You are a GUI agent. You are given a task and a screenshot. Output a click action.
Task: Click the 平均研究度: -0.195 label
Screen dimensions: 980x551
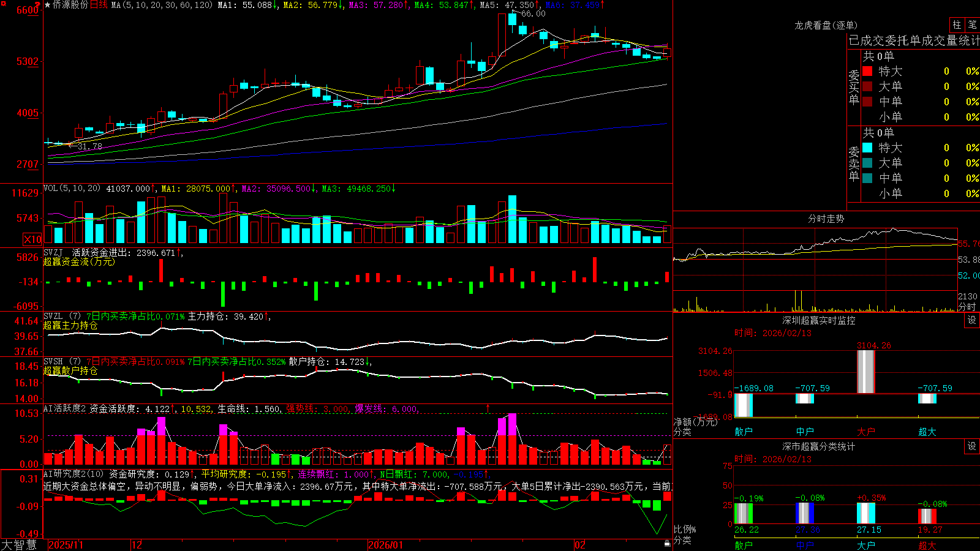point(246,474)
